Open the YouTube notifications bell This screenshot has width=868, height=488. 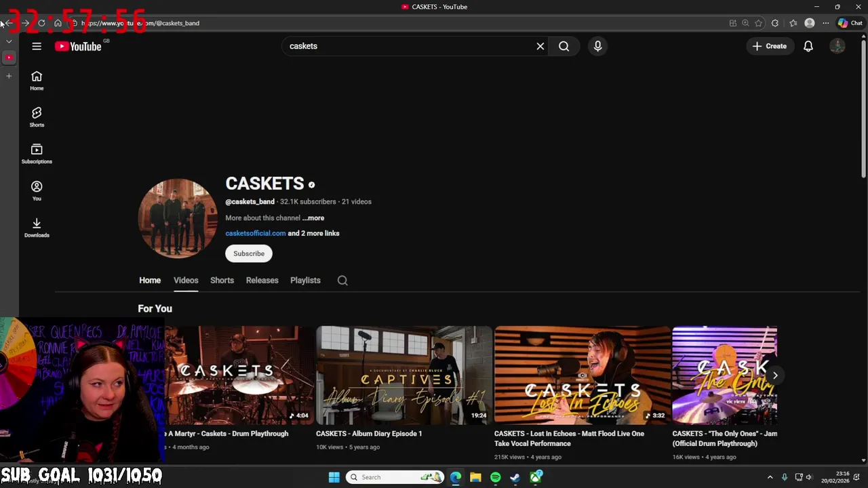coord(808,46)
